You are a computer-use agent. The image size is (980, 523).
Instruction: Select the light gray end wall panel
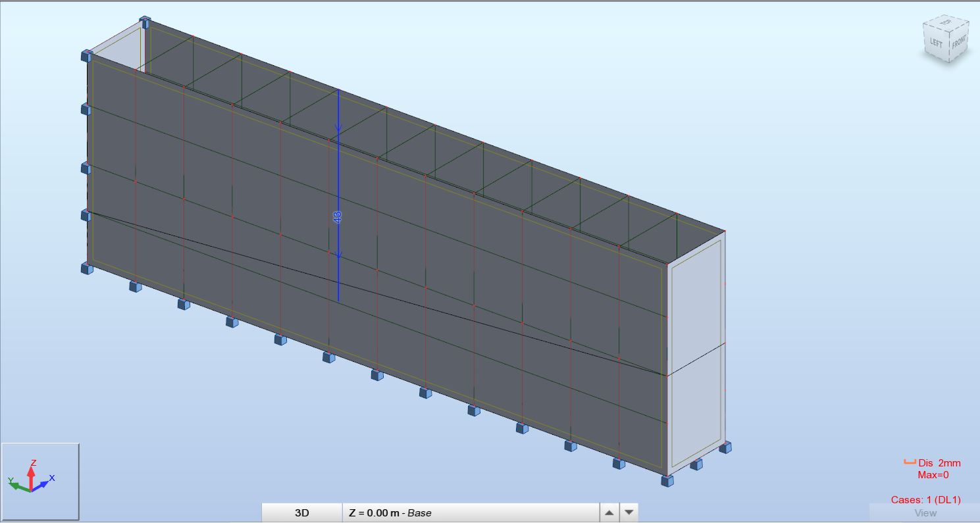696,355
